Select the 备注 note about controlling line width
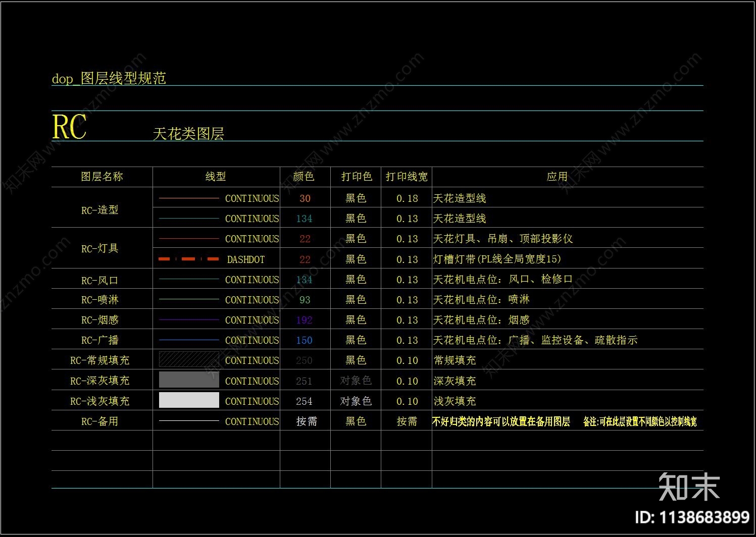 point(640,421)
